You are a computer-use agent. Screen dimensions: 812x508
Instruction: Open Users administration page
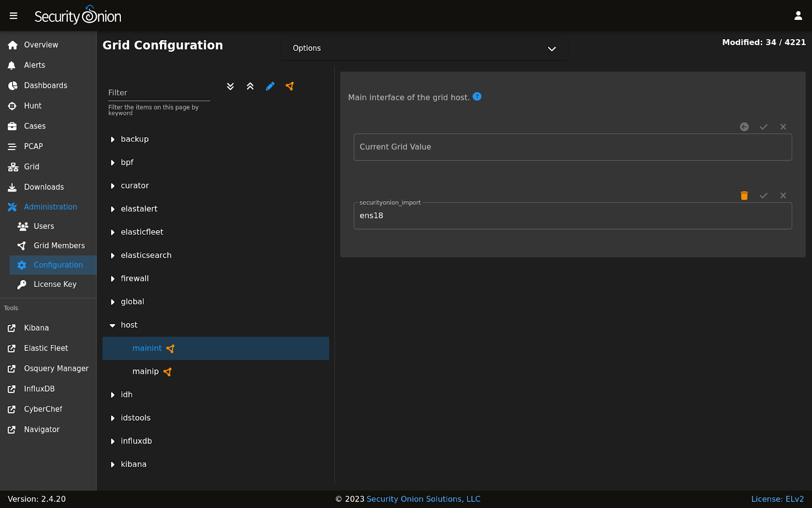[53, 226]
